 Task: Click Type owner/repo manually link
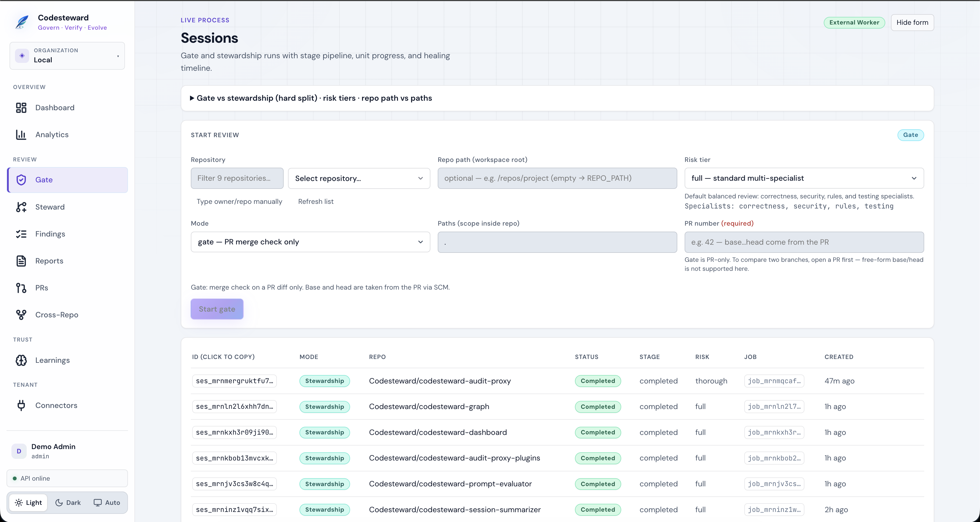(239, 202)
